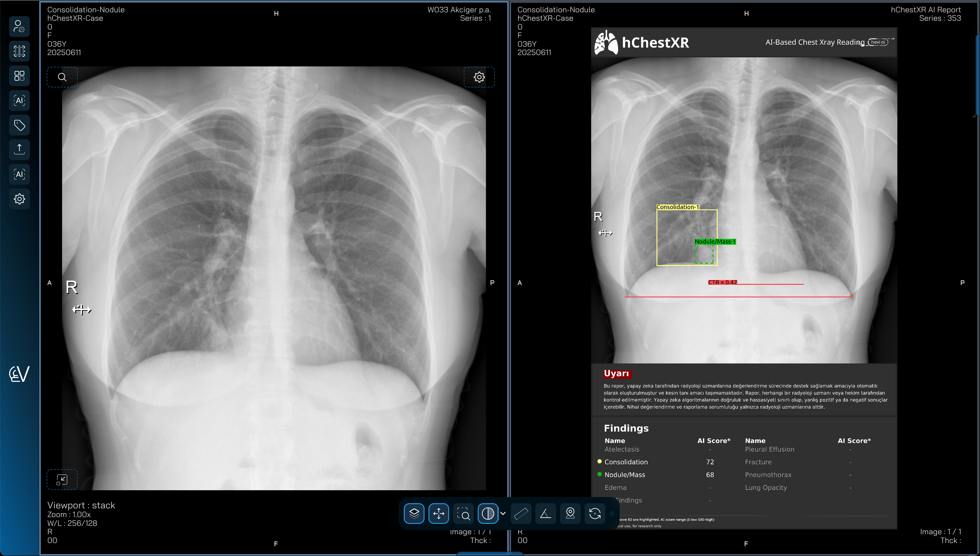Open the grid layout selector

pyautogui.click(x=19, y=75)
